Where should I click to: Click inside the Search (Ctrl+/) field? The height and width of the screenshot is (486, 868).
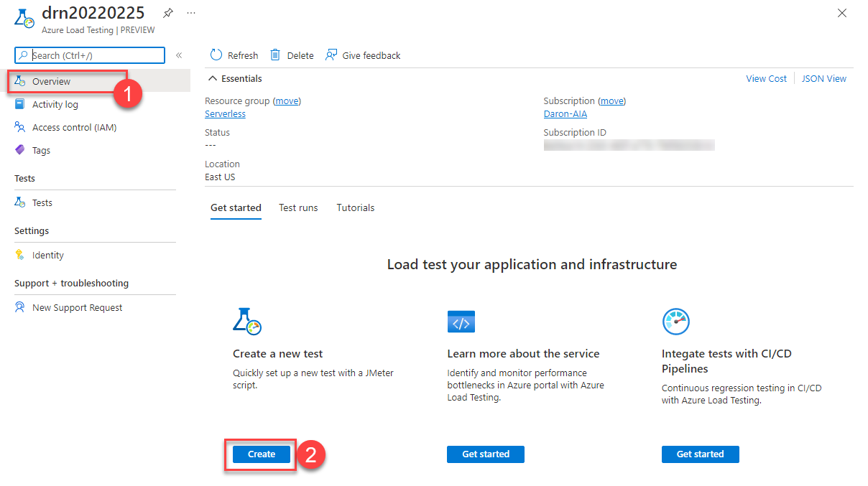click(x=89, y=55)
